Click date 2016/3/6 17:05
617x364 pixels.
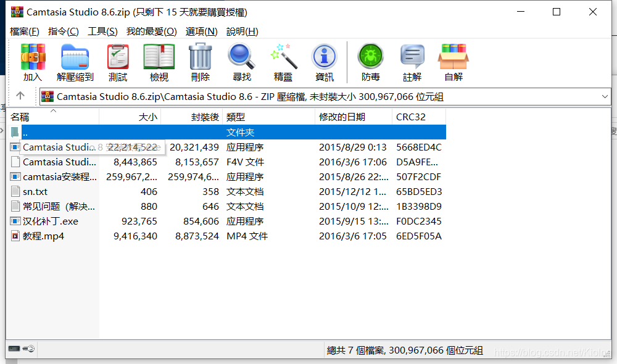(x=352, y=236)
